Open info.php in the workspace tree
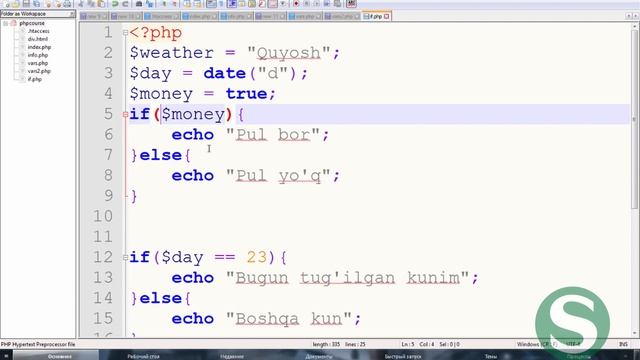Image resolution: width=640 pixels, height=360 pixels. click(x=38, y=55)
